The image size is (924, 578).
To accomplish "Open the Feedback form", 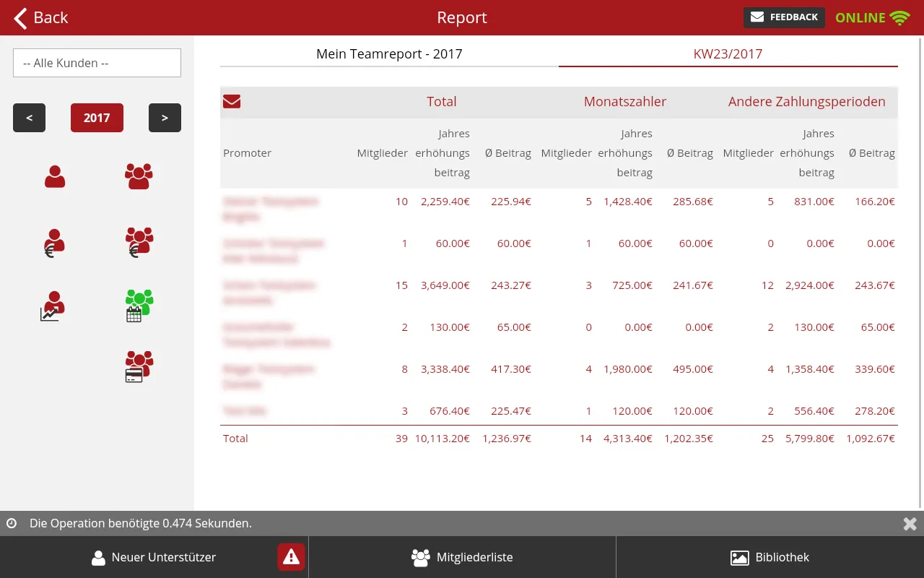I will click(784, 17).
